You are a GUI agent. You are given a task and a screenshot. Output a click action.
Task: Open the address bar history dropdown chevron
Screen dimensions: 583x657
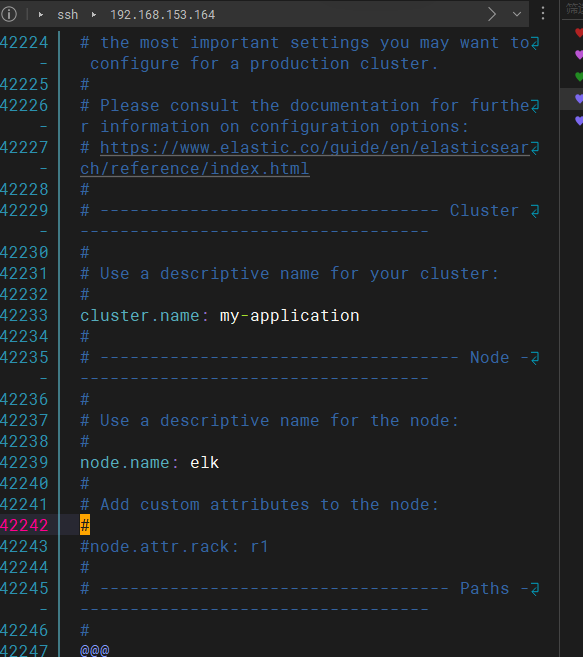[x=517, y=14]
